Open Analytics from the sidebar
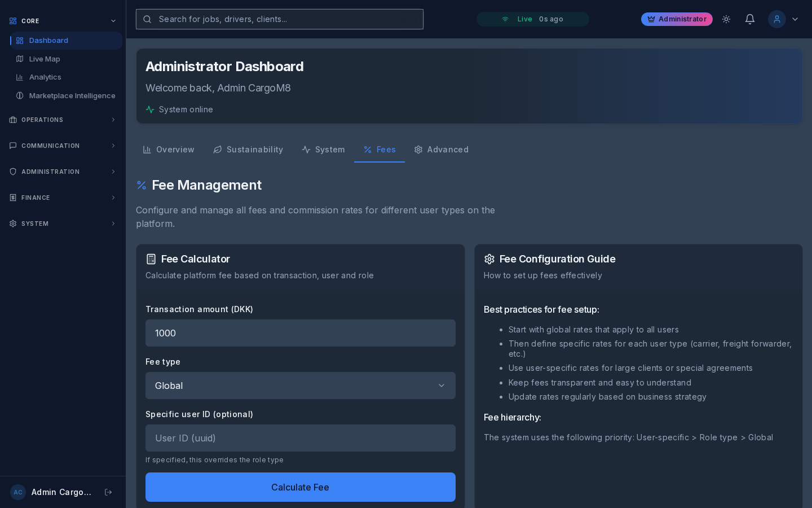This screenshot has width=812, height=508. pyautogui.click(x=45, y=77)
